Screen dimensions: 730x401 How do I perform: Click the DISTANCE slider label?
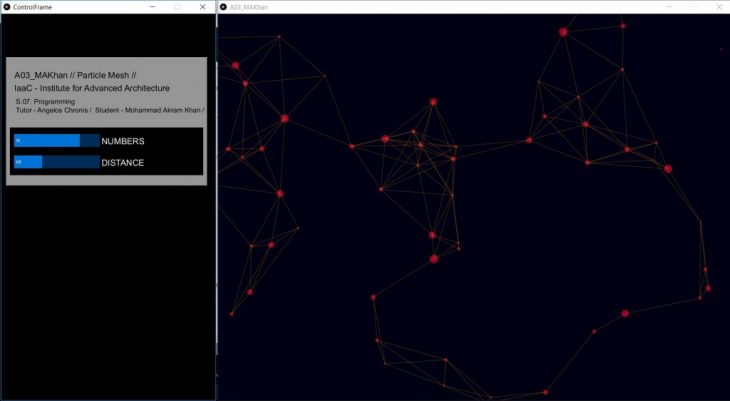point(122,163)
